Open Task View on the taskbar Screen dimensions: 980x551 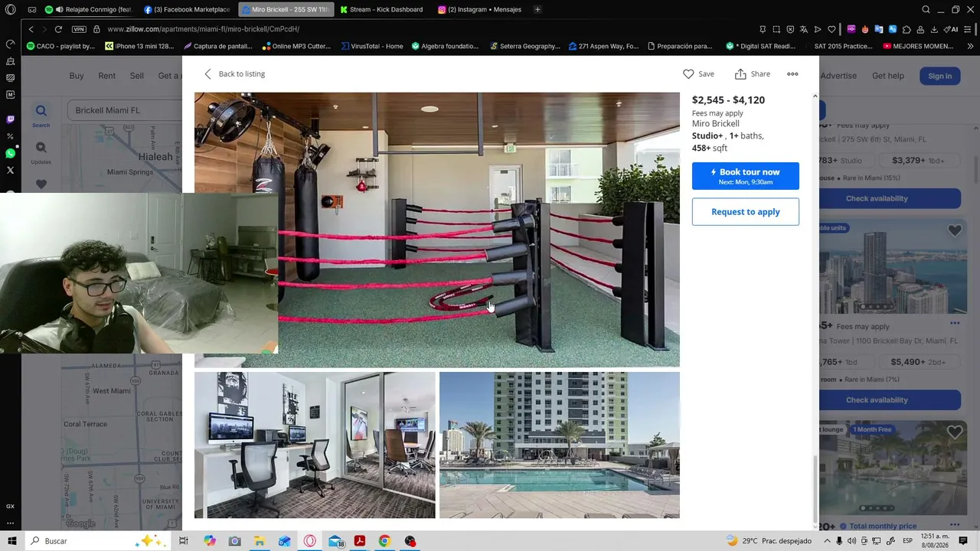click(184, 541)
